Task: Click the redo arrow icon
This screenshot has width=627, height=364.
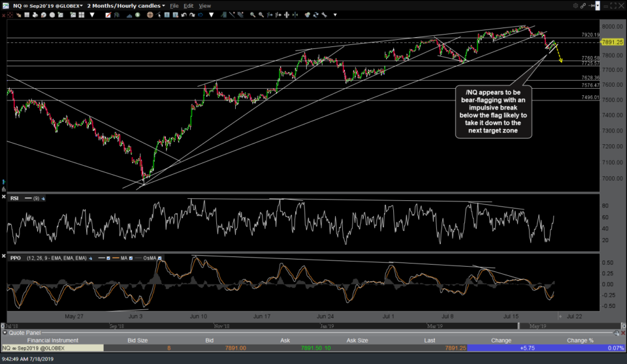Action: 192,15
